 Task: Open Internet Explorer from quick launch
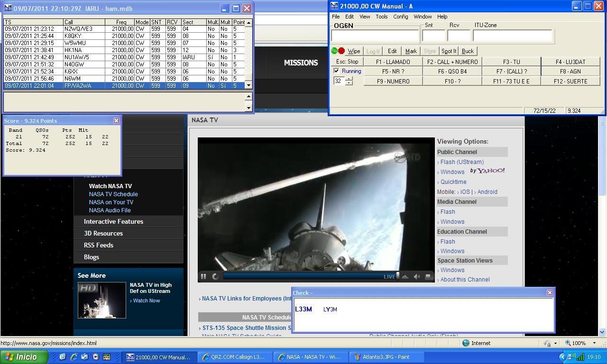coord(74,357)
